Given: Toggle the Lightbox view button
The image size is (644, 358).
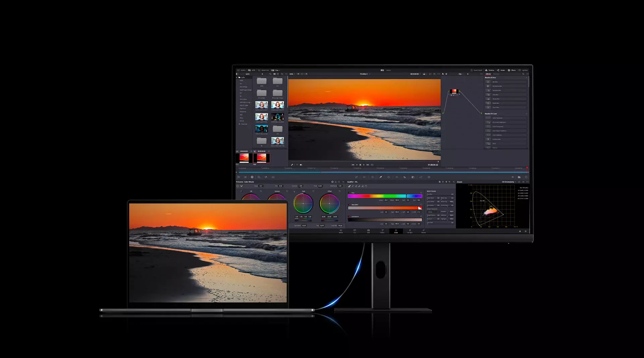Looking at the screenshot, I should pos(523,70).
